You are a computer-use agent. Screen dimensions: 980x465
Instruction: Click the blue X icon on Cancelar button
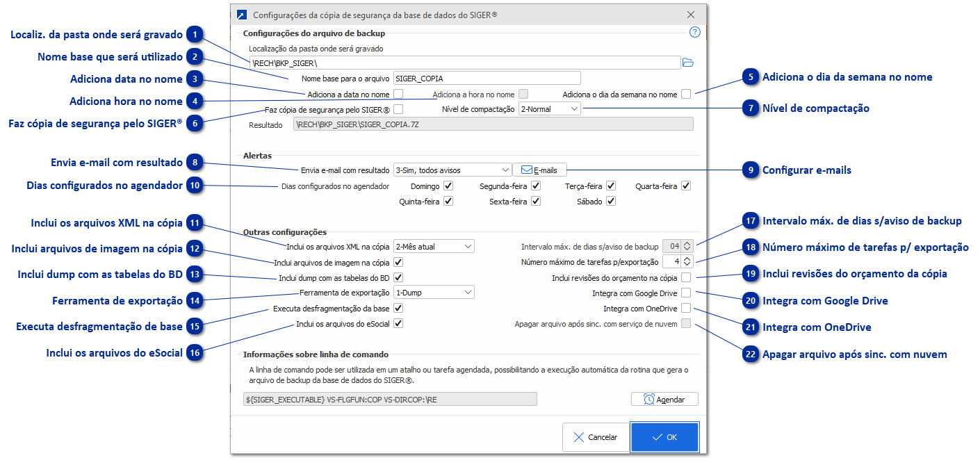click(580, 437)
